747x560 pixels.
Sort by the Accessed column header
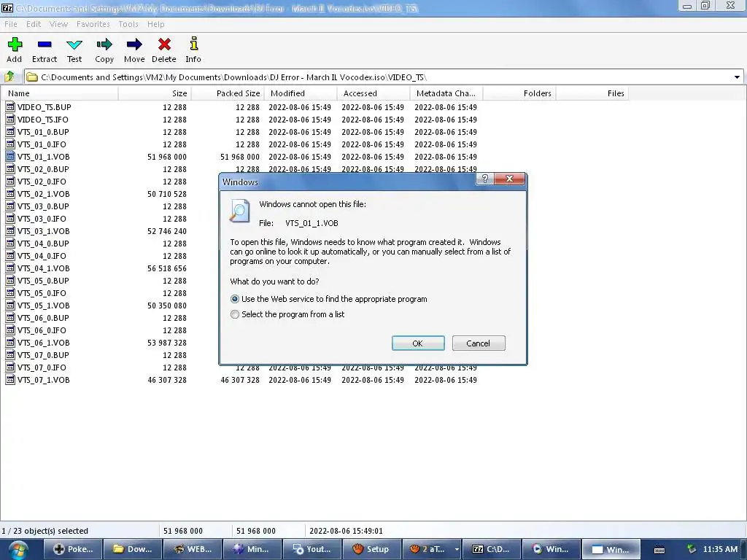[373, 93]
